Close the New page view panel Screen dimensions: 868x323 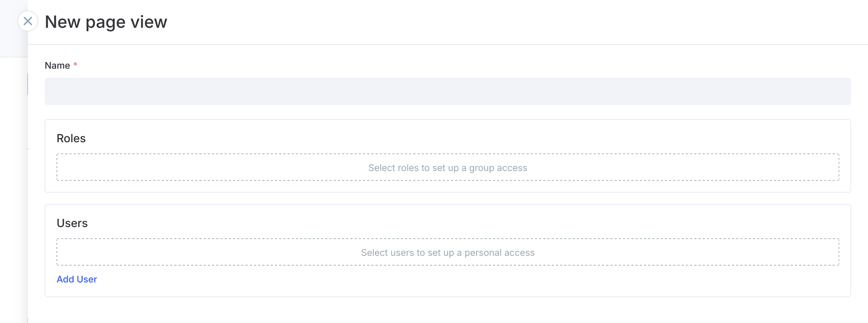(x=28, y=21)
